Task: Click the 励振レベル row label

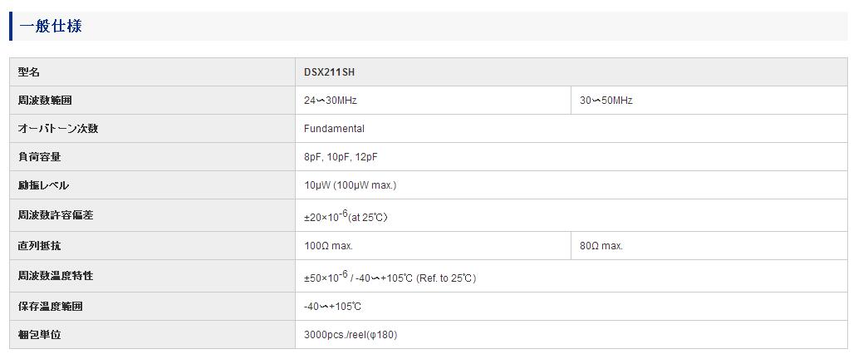Action: pyautogui.click(x=43, y=185)
